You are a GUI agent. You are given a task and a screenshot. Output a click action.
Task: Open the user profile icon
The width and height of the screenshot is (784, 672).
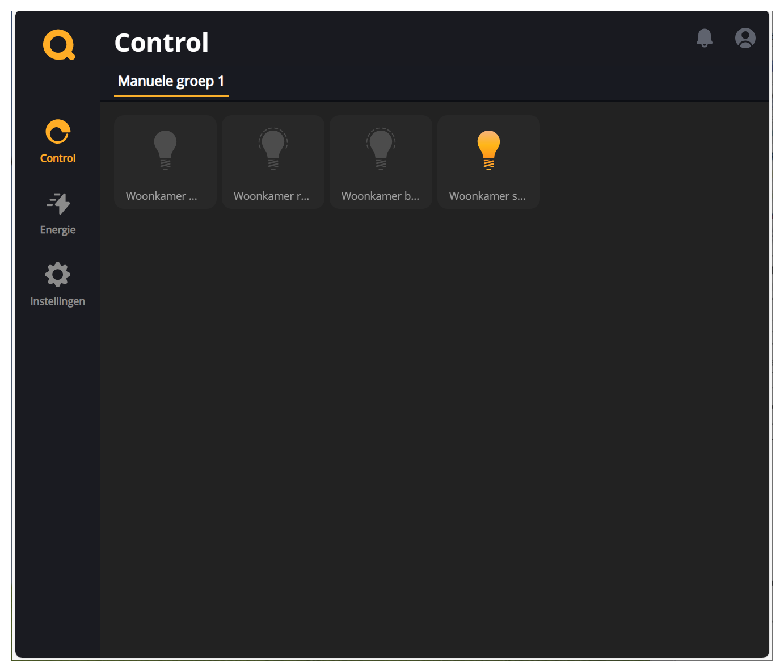pyautogui.click(x=745, y=38)
